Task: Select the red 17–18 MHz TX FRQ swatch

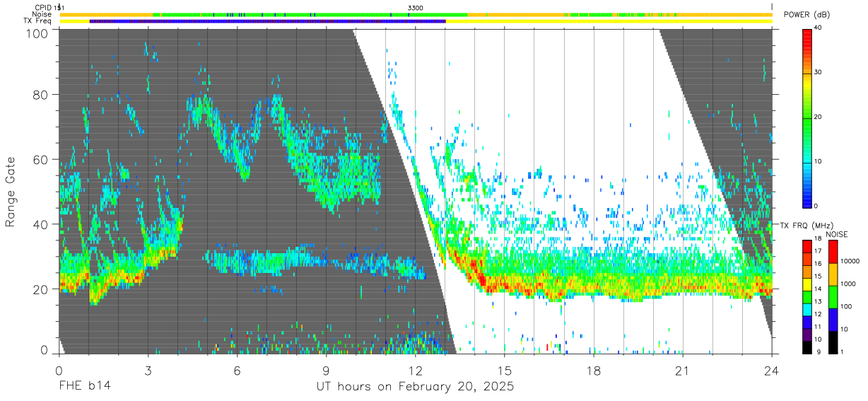Action: [x=807, y=246]
